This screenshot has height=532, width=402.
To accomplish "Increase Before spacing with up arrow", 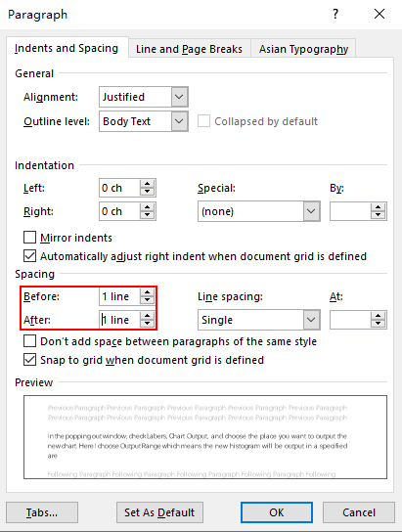I will click(x=148, y=292).
